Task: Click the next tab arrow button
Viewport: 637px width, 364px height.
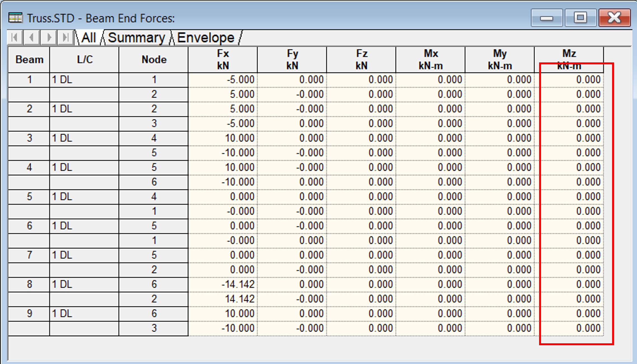Action: pos(49,37)
